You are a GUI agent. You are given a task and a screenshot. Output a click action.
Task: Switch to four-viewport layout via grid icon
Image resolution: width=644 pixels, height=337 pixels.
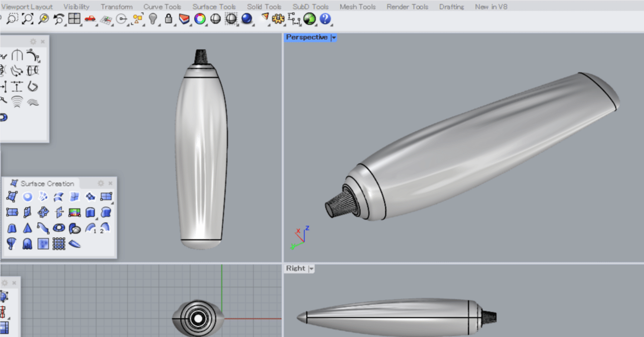click(74, 19)
